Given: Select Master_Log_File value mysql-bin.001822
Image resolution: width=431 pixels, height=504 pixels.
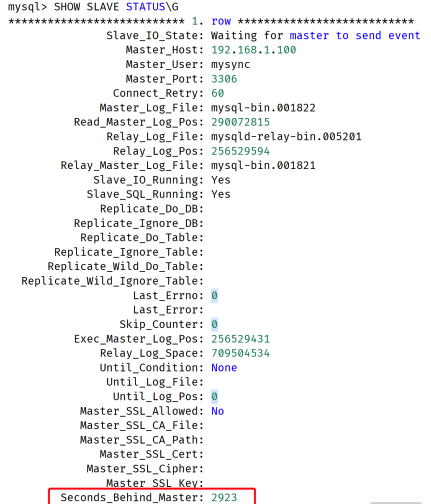Looking at the screenshot, I should (x=263, y=107).
